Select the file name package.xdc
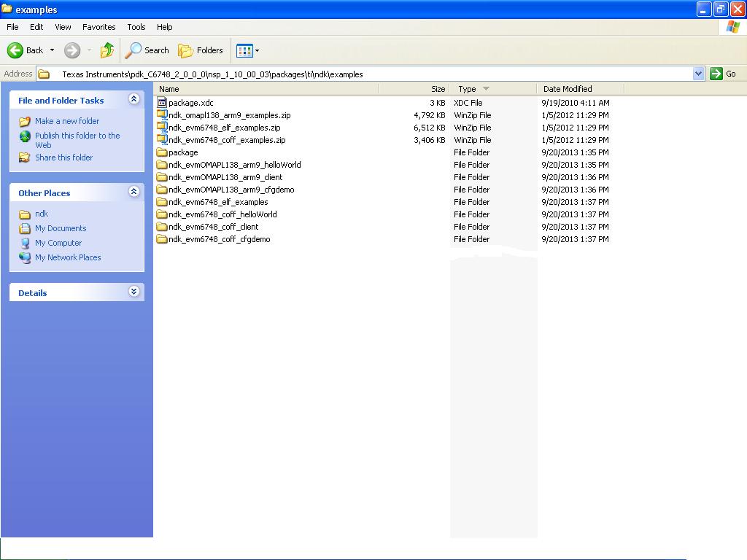747x560 pixels. [190, 103]
